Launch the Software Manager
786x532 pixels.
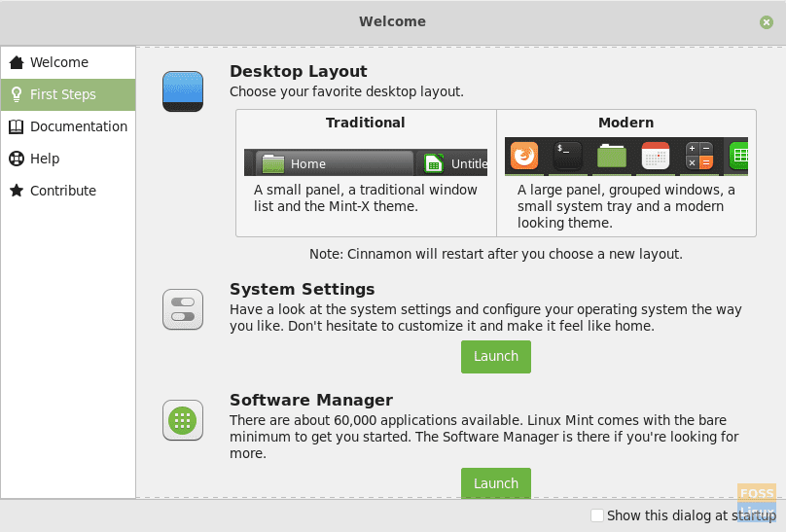point(496,483)
